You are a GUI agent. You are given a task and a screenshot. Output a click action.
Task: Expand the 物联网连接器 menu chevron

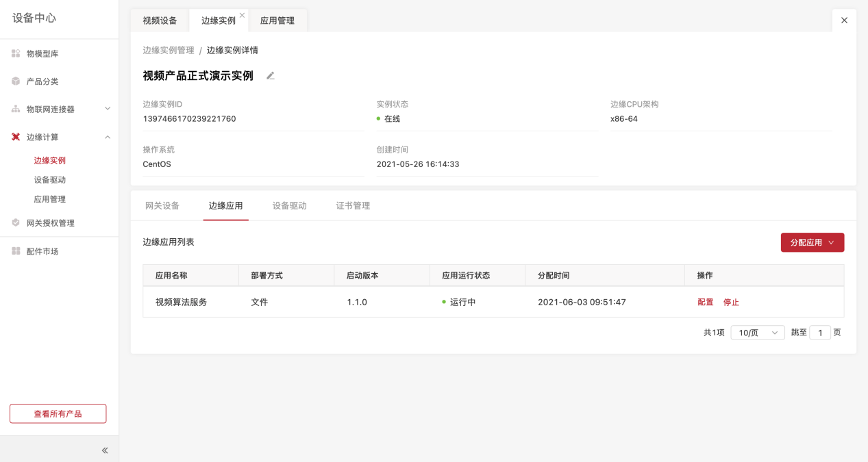coord(108,109)
